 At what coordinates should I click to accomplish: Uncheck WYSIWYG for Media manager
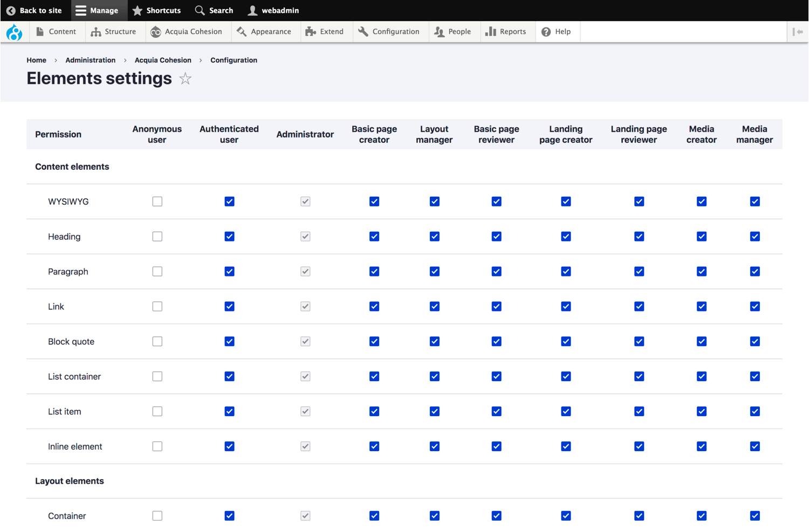(x=755, y=202)
